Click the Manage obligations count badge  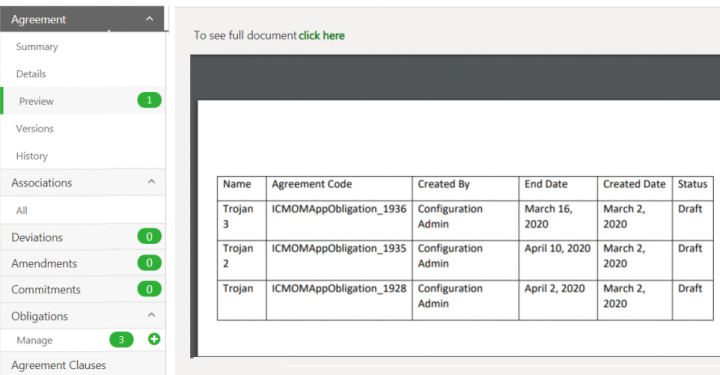click(121, 340)
